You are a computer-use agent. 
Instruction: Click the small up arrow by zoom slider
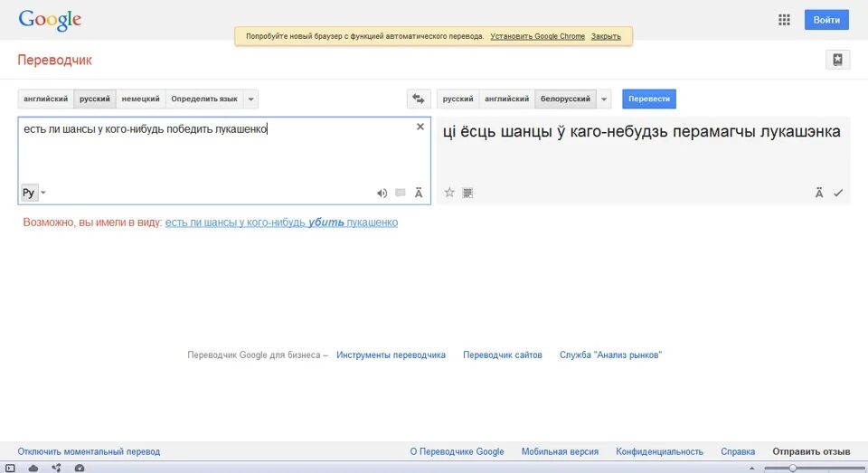pyautogui.click(x=751, y=468)
